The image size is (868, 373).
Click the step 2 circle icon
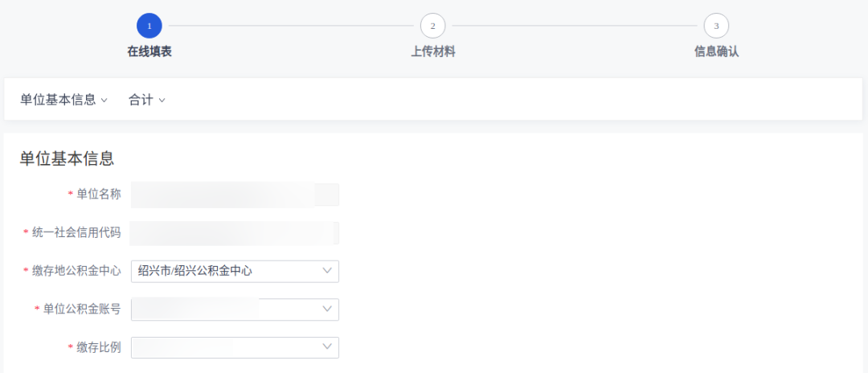432,26
